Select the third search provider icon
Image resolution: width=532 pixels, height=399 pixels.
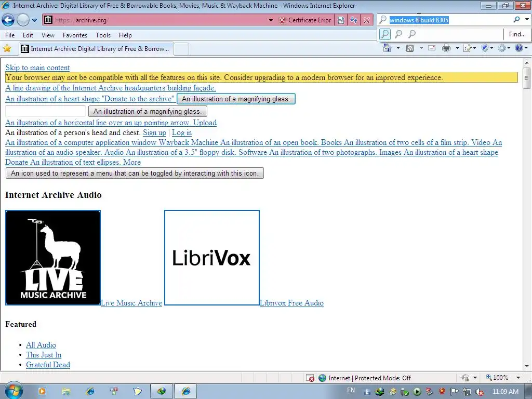point(412,34)
